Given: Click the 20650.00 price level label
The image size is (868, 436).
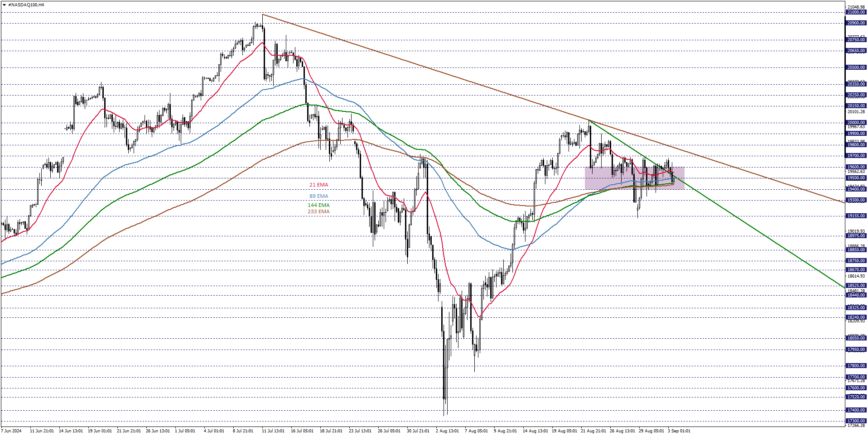Looking at the screenshot, I should pos(856,51).
